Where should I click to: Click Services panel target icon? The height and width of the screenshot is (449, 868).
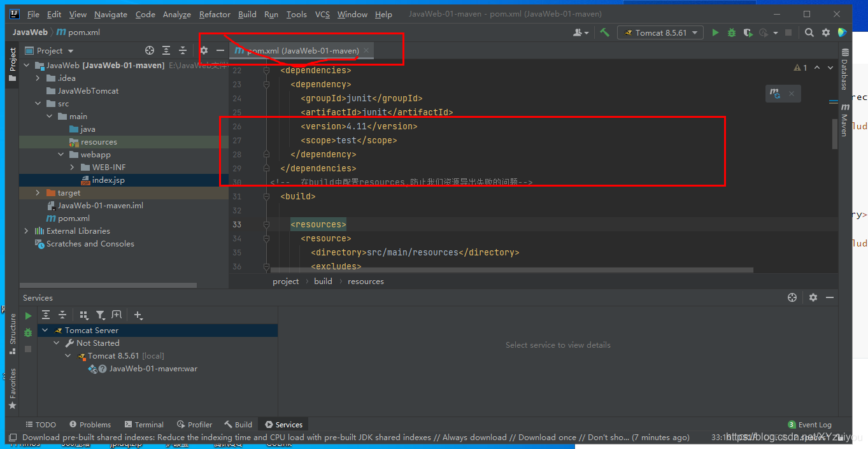(x=792, y=297)
